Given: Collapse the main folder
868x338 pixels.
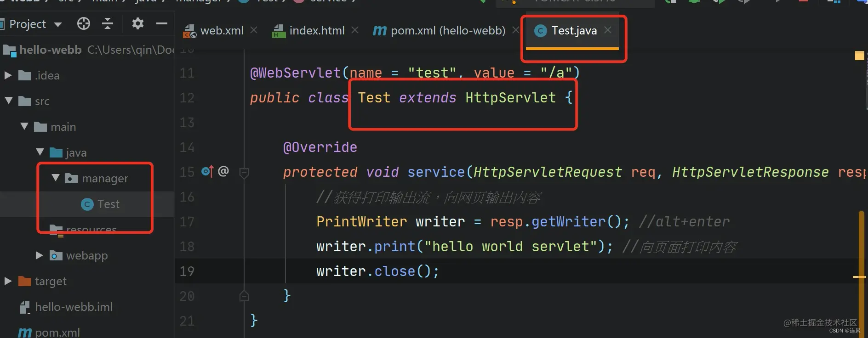Looking at the screenshot, I should (x=24, y=126).
